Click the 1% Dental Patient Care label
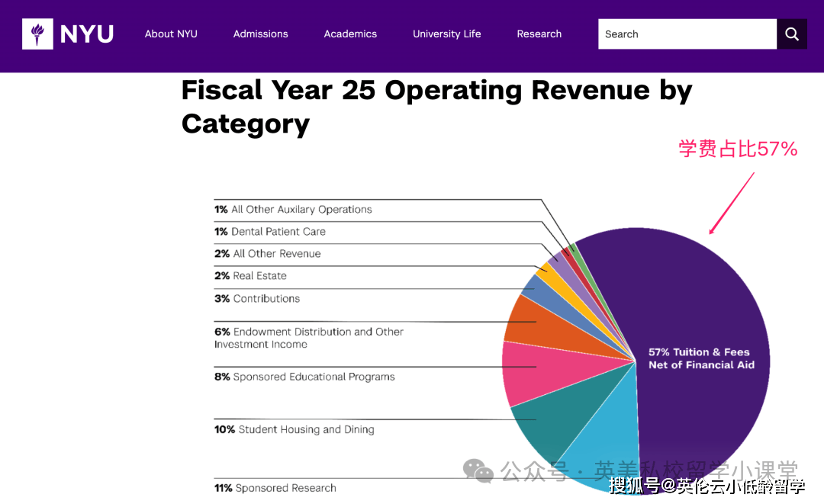This screenshot has height=504, width=824. [270, 232]
